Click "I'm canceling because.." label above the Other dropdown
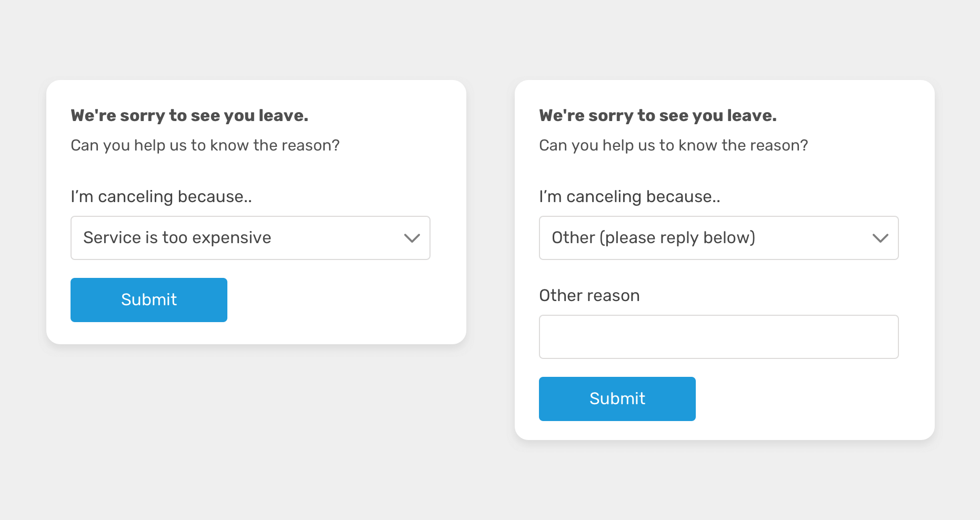The image size is (980, 520). coord(629,197)
